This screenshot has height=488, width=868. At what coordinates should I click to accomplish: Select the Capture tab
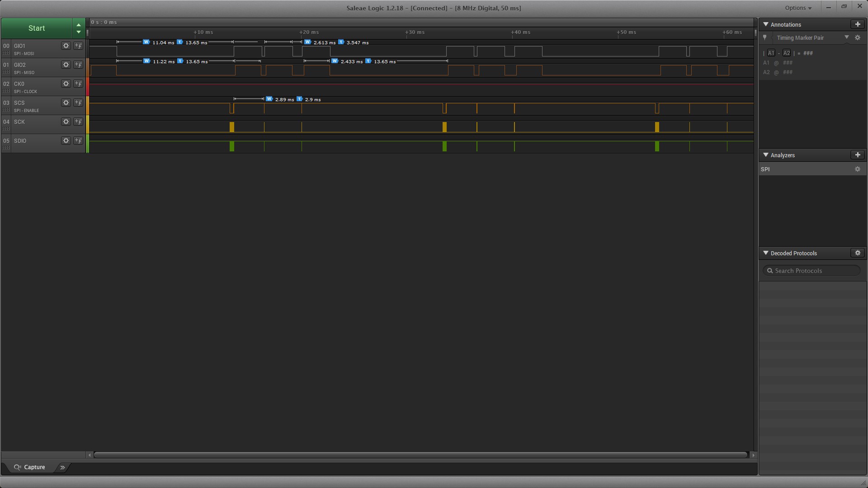coord(29,467)
